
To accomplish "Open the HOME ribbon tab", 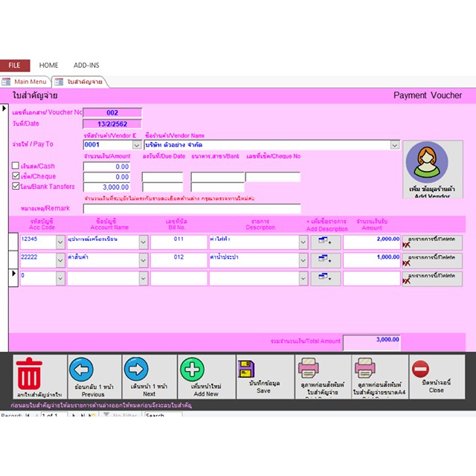I will pyautogui.click(x=48, y=65).
